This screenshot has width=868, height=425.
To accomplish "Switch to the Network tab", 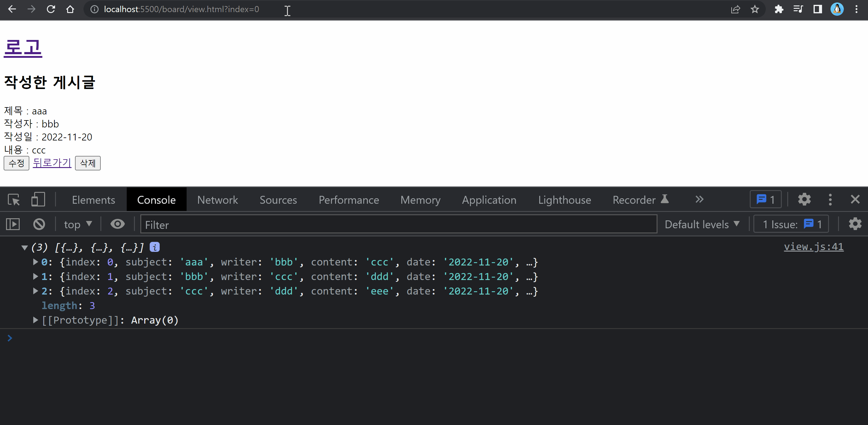I will pos(217,200).
